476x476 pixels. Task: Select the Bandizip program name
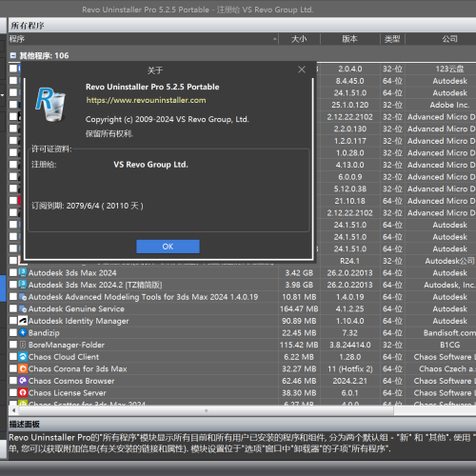click(44, 333)
